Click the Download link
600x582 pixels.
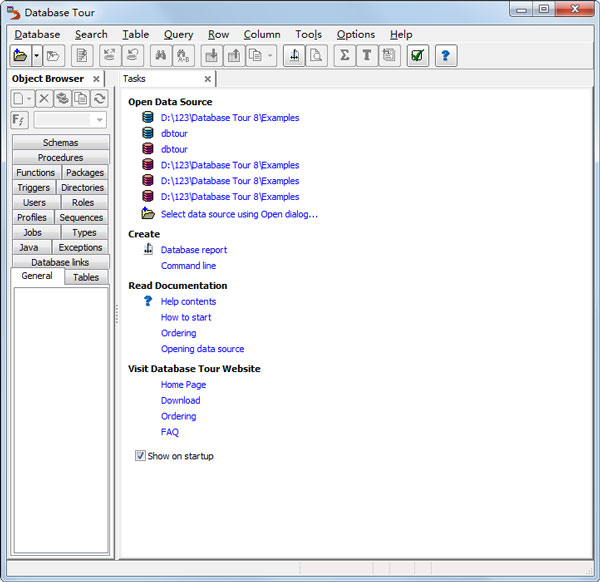tap(181, 400)
